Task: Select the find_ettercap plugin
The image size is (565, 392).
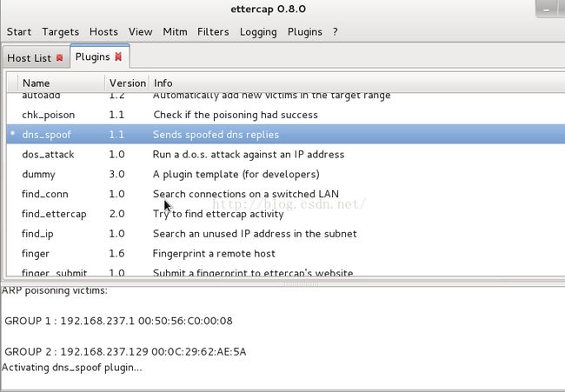Action: coord(285,214)
